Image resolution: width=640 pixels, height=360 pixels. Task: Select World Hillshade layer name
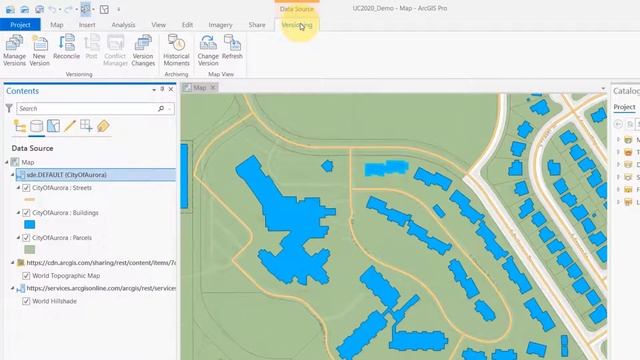pyautogui.click(x=54, y=301)
